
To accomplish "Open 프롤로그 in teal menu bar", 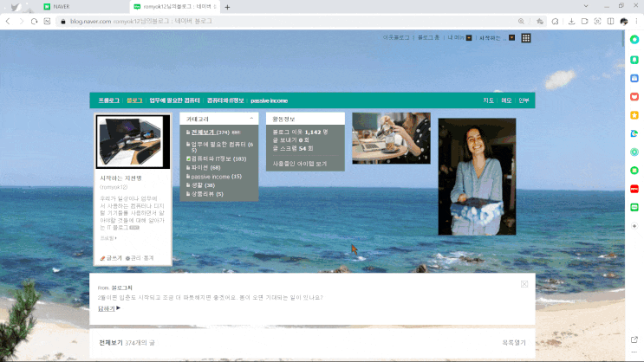I will (109, 100).
